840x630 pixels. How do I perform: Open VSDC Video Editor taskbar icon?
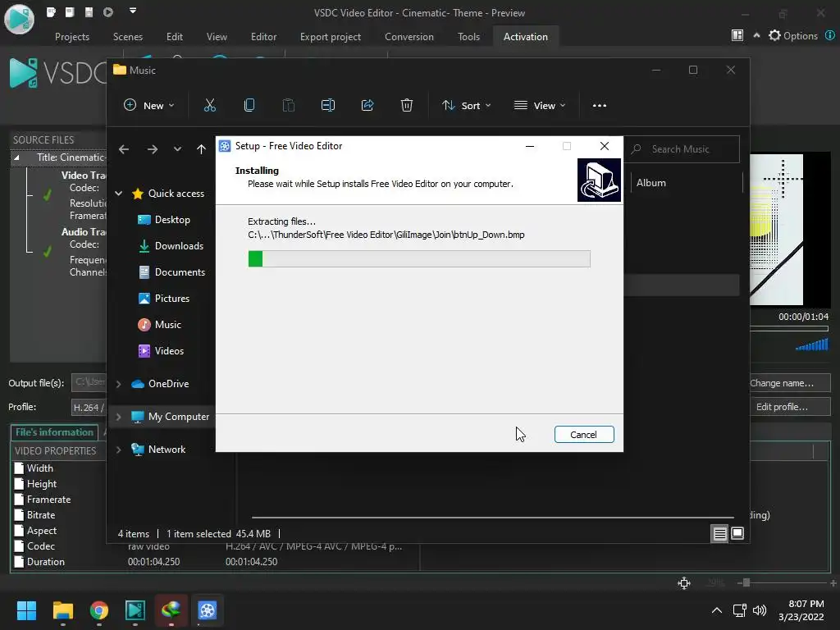pyautogui.click(x=135, y=610)
